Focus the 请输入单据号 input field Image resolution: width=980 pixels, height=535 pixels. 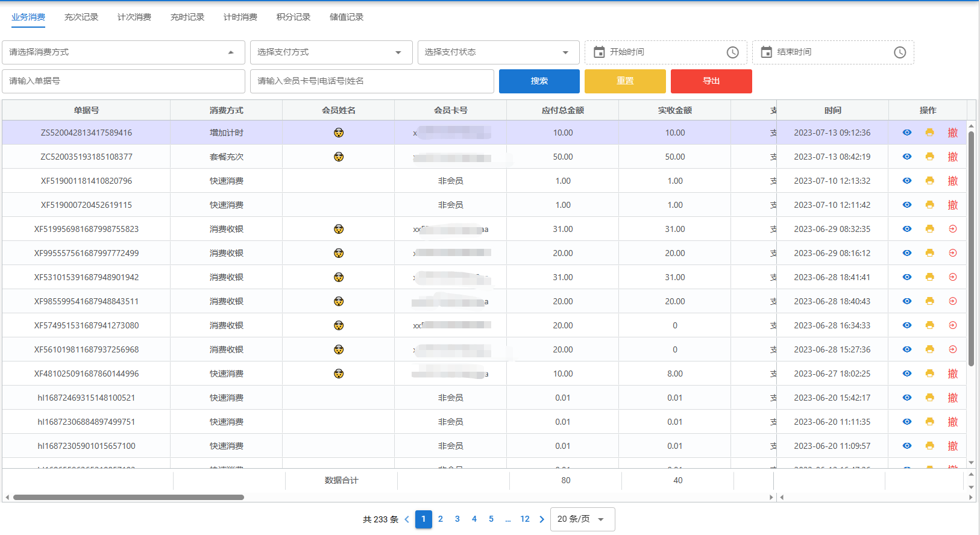[124, 81]
